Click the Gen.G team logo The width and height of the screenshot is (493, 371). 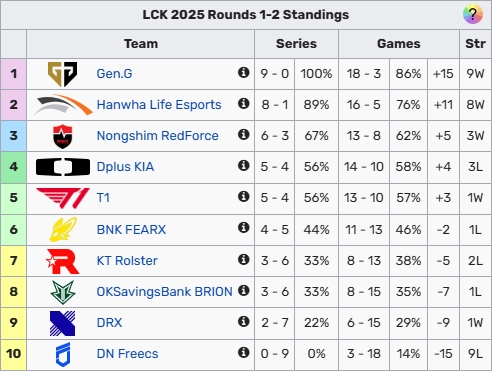pos(62,74)
